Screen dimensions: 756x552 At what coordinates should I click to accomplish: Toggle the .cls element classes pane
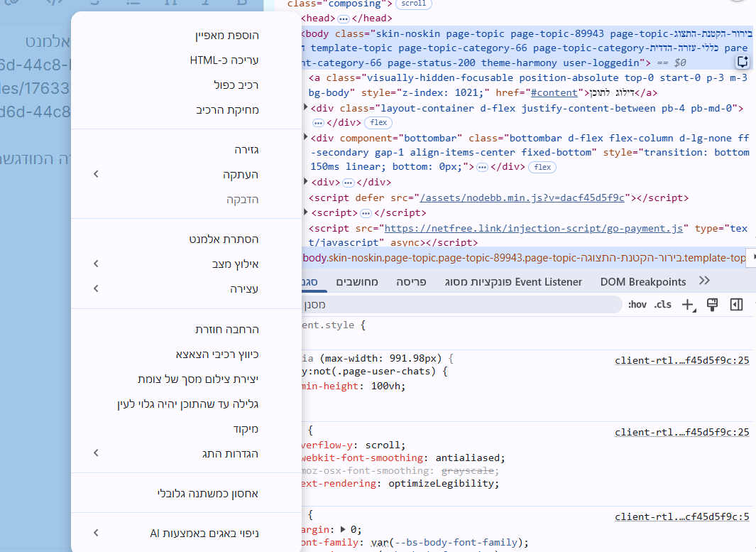pyautogui.click(x=662, y=304)
